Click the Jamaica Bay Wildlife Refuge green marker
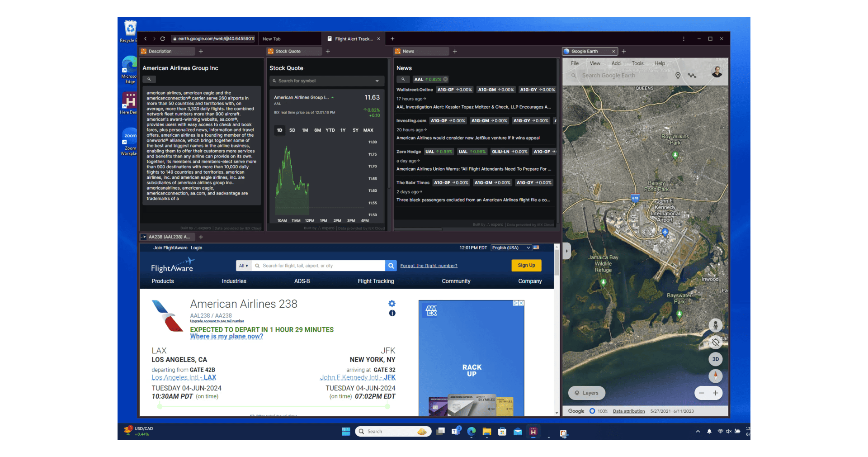The width and height of the screenshot is (868, 457). pos(603,282)
